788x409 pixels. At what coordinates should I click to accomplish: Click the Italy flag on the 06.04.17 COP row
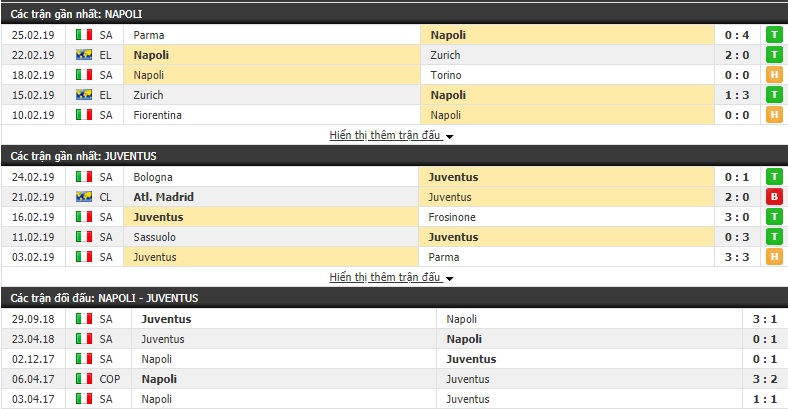click(84, 379)
